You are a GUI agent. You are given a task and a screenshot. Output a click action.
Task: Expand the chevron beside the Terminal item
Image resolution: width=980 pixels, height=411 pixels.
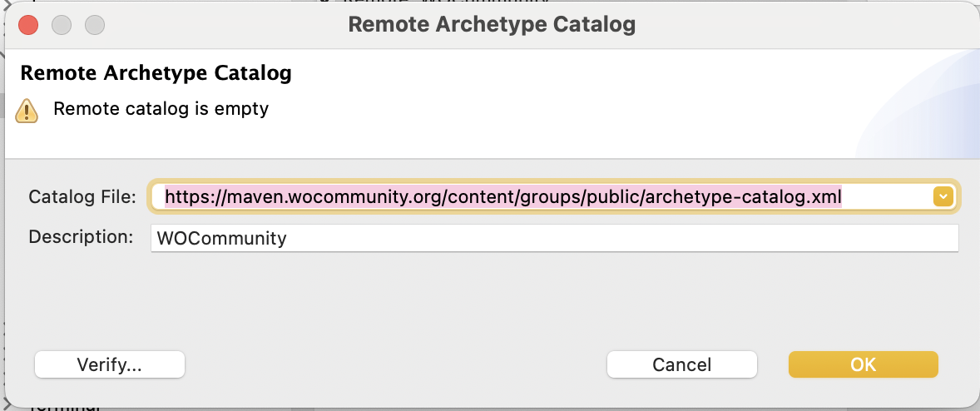[x=7, y=404]
